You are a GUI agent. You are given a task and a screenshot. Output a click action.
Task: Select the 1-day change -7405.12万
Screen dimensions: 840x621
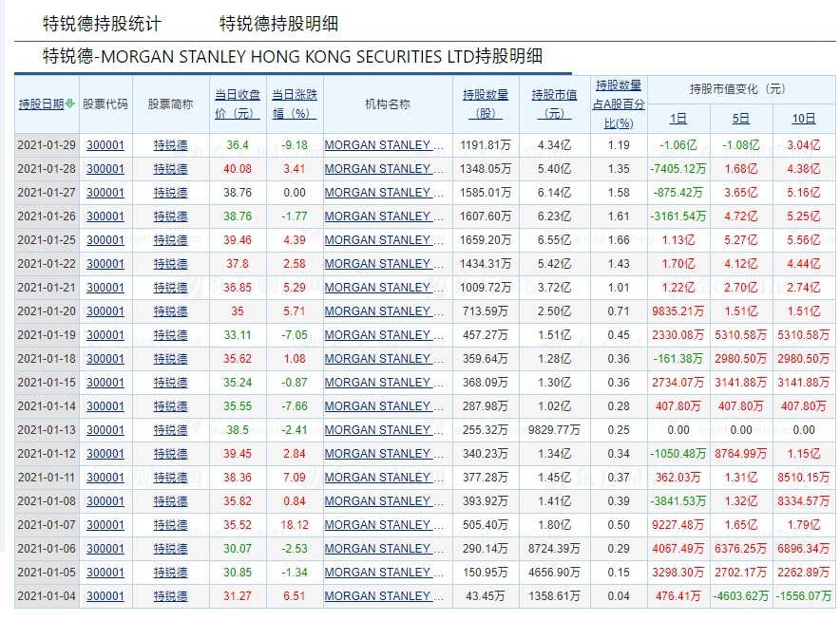point(678,169)
